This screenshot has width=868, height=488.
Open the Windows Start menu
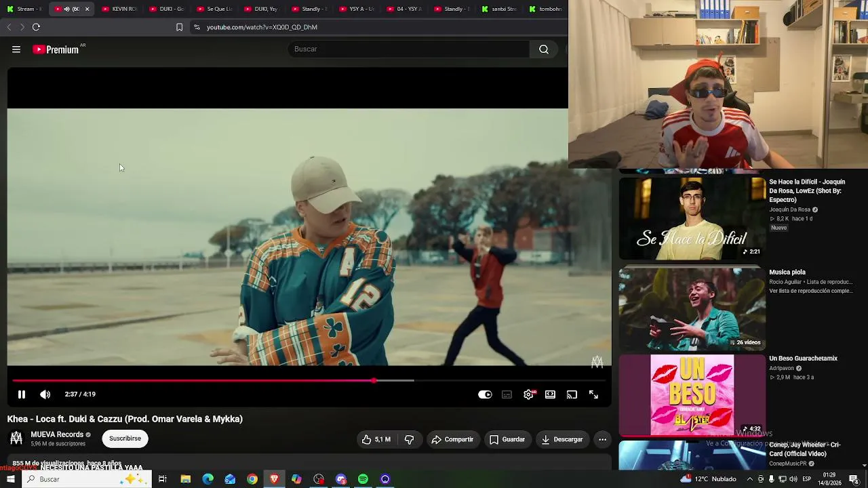pyautogui.click(x=10, y=479)
